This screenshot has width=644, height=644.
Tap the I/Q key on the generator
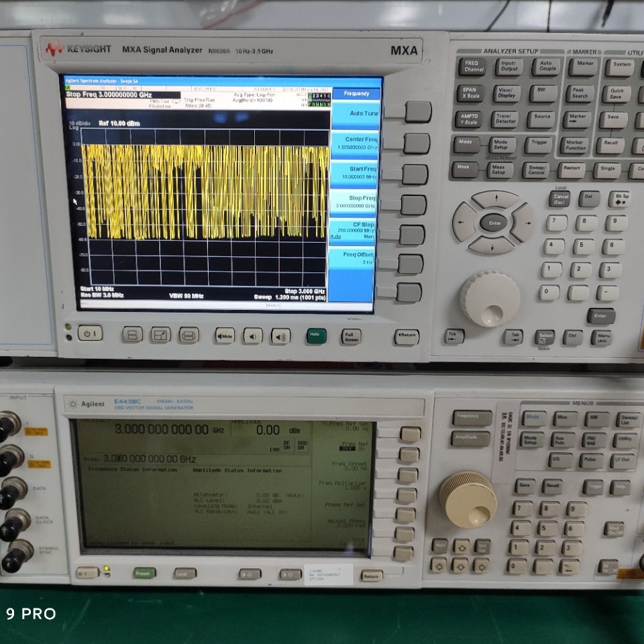(560, 460)
